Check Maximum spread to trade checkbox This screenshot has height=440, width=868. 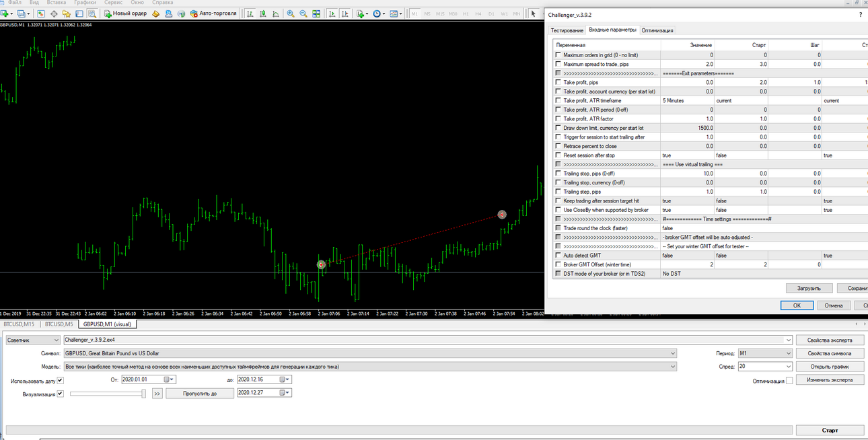[x=558, y=64]
